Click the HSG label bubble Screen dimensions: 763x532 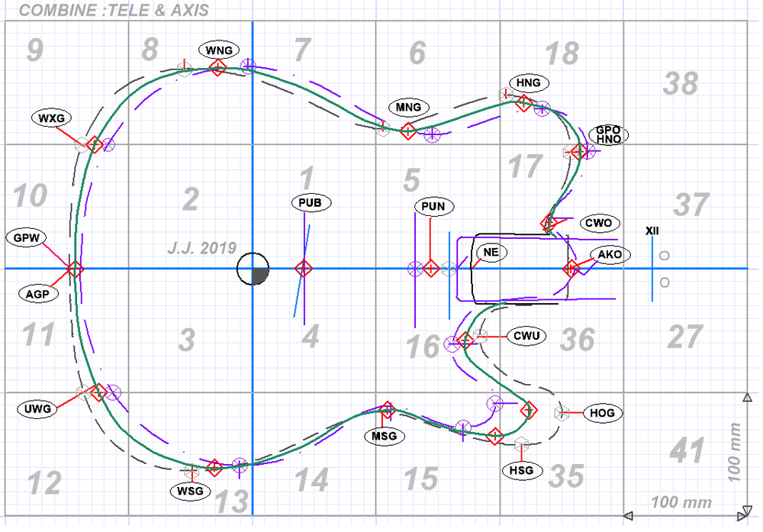point(521,469)
